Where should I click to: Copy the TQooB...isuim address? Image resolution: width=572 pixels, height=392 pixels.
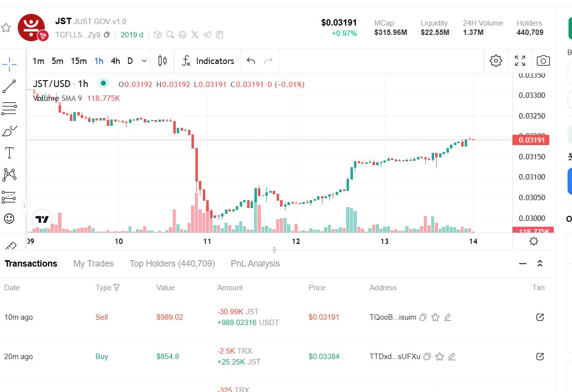[423, 317]
